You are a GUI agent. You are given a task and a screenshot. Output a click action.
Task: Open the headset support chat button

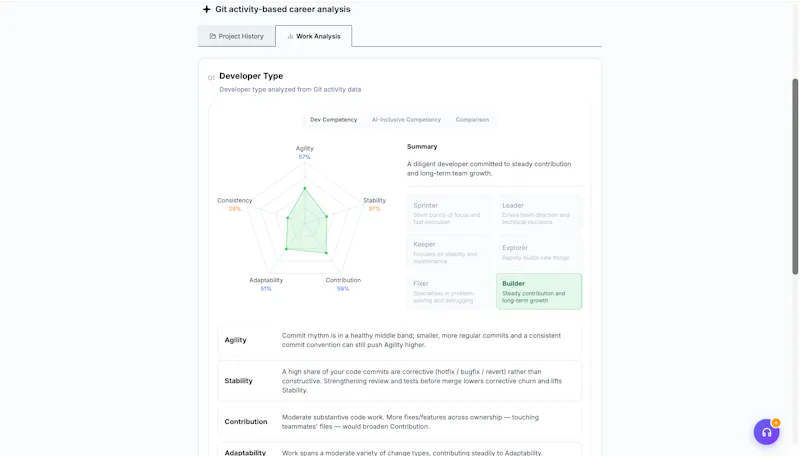(766, 432)
